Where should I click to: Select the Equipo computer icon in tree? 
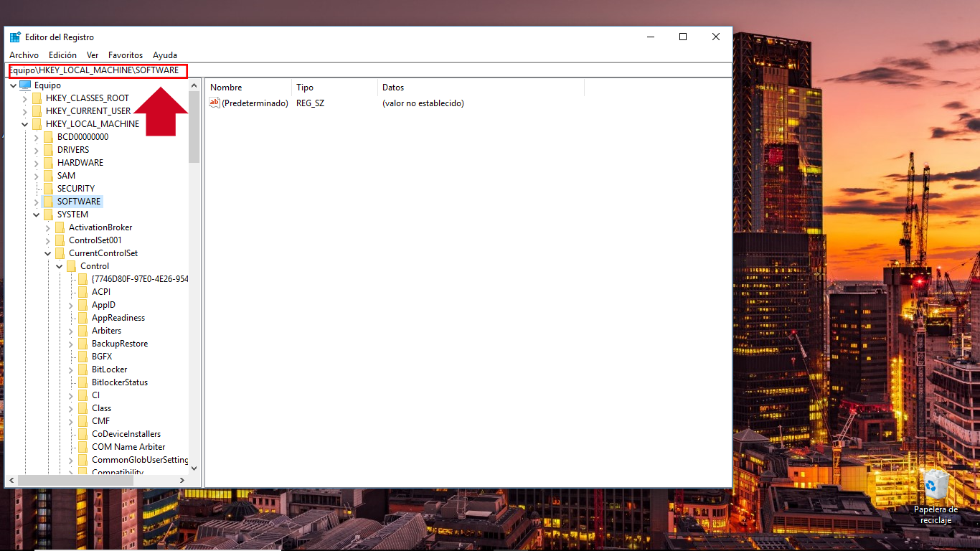click(25, 85)
